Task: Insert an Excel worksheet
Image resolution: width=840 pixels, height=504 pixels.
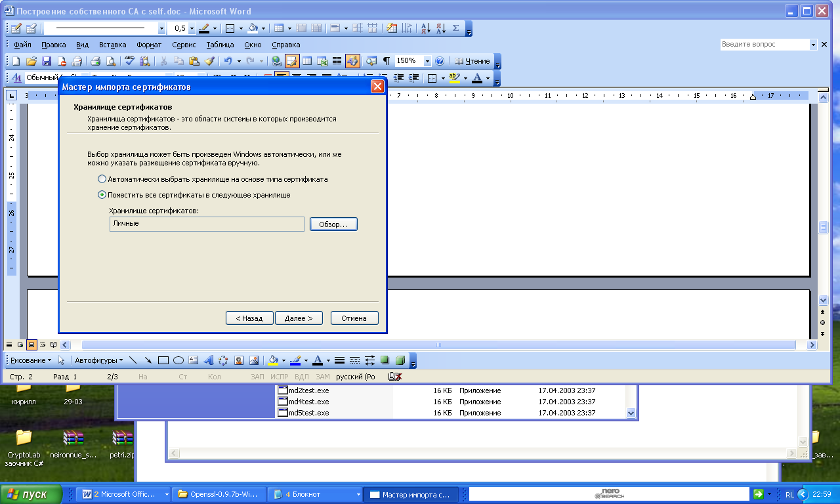Action: (x=322, y=61)
